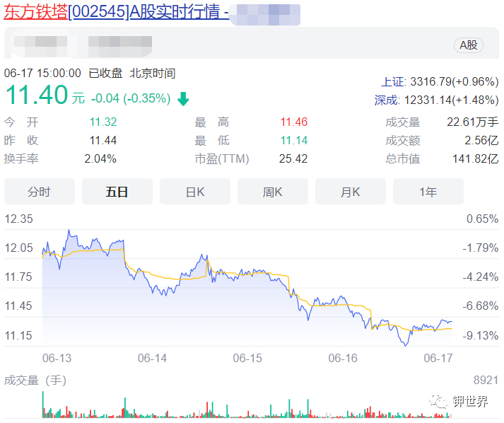Select the 1年 chart range tab

point(428,192)
